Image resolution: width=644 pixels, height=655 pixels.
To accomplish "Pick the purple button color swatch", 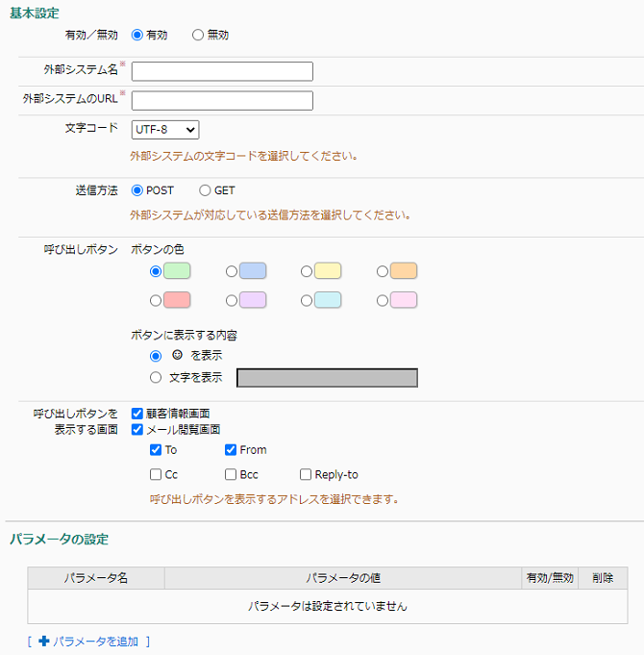I will [x=253, y=300].
